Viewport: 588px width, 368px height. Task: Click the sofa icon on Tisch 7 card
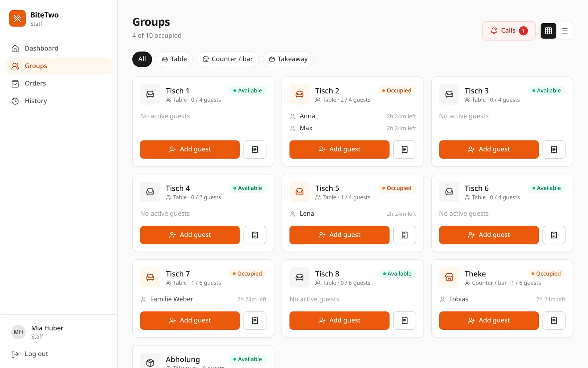click(x=150, y=277)
